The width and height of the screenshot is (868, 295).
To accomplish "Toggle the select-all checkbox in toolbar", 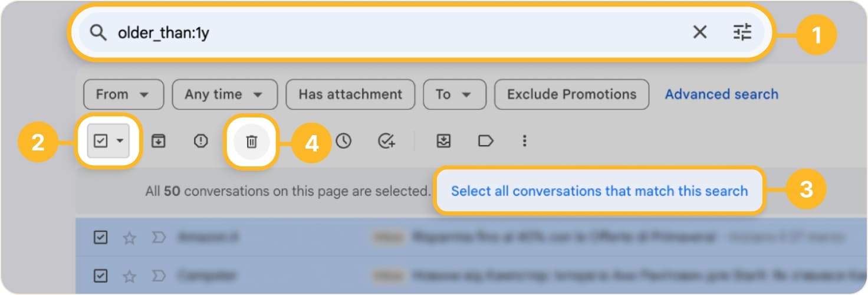I will [101, 141].
